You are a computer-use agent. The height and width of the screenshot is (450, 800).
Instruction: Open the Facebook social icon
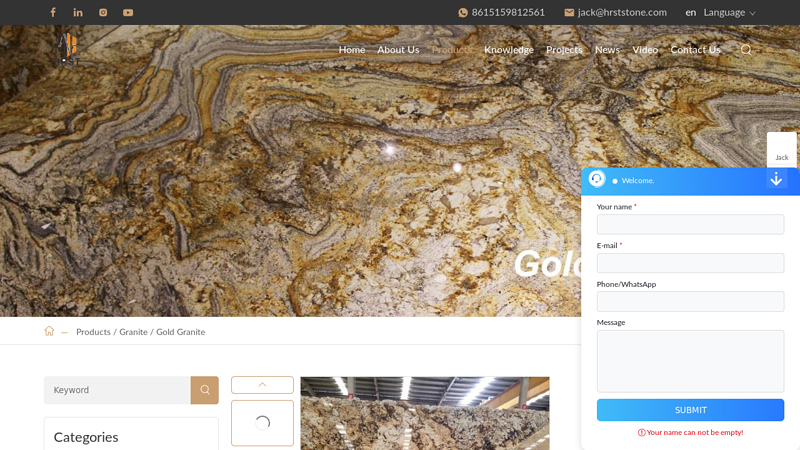coord(53,12)
